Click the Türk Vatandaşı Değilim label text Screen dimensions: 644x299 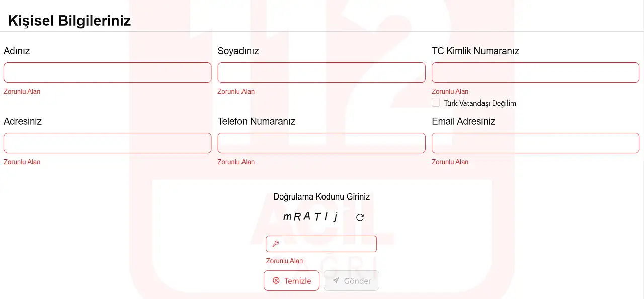(x=480, y=103)
